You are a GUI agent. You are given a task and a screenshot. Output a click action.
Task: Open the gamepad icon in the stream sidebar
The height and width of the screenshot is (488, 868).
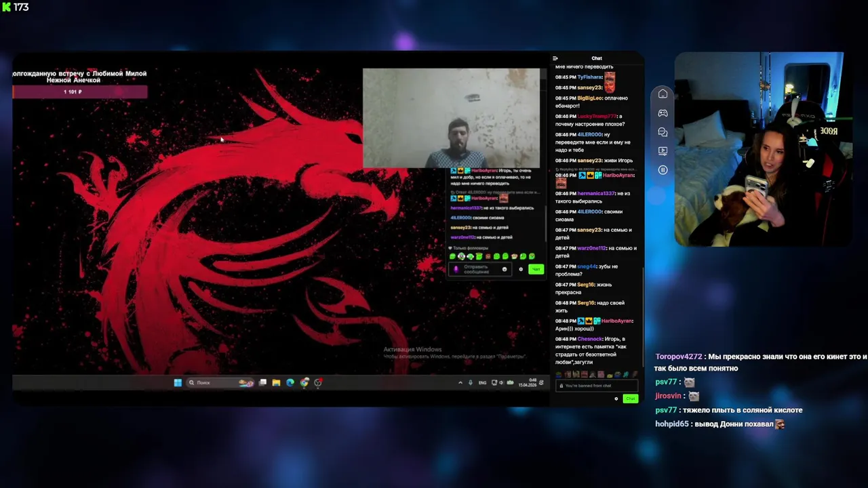pyautogui.click(x=663, y=113)
